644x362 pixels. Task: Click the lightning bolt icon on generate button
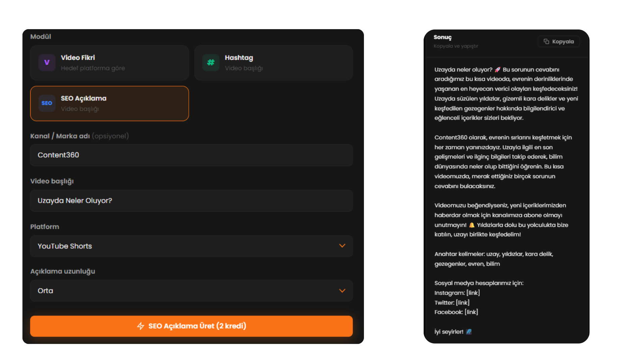[141, 326]
